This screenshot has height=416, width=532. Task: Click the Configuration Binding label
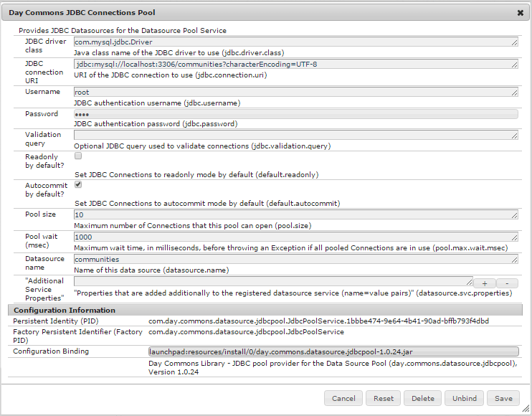point(51,351)
